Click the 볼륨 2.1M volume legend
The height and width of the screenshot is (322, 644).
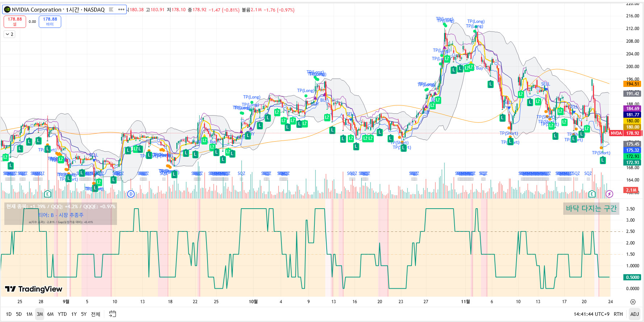[252, 10]
